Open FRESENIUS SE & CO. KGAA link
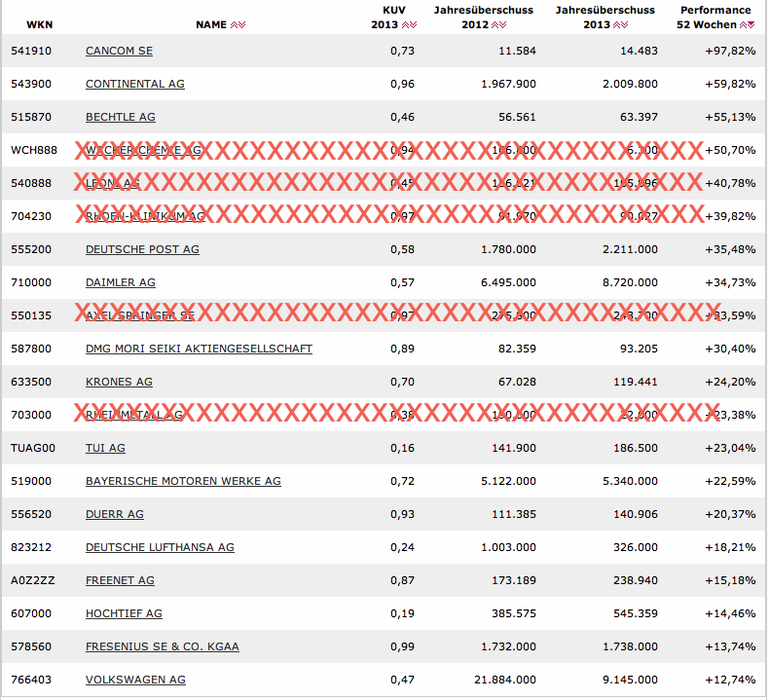Image resolution: width=769 pixels, height=700 pixels. click(x=163, y=647)
